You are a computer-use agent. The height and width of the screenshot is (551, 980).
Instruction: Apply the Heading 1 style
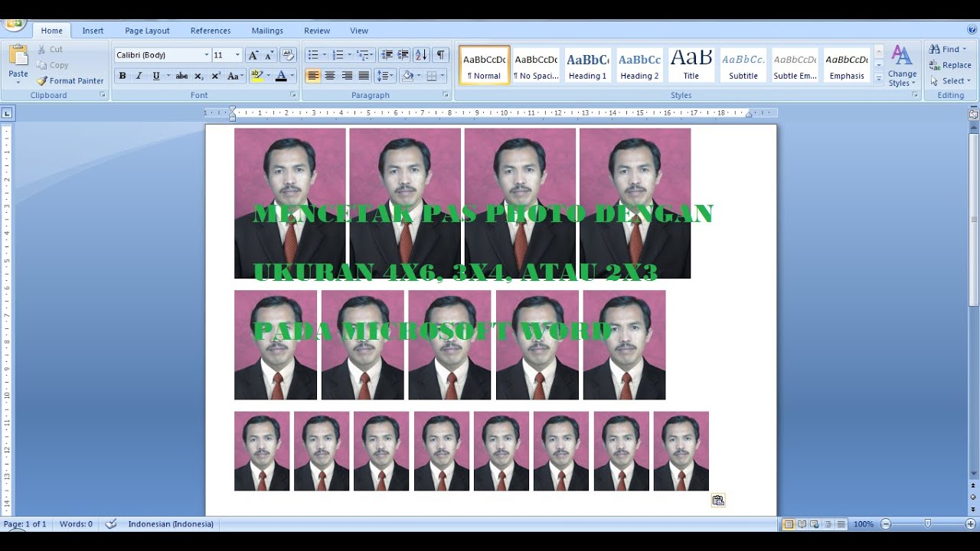(x=587, y=65)
